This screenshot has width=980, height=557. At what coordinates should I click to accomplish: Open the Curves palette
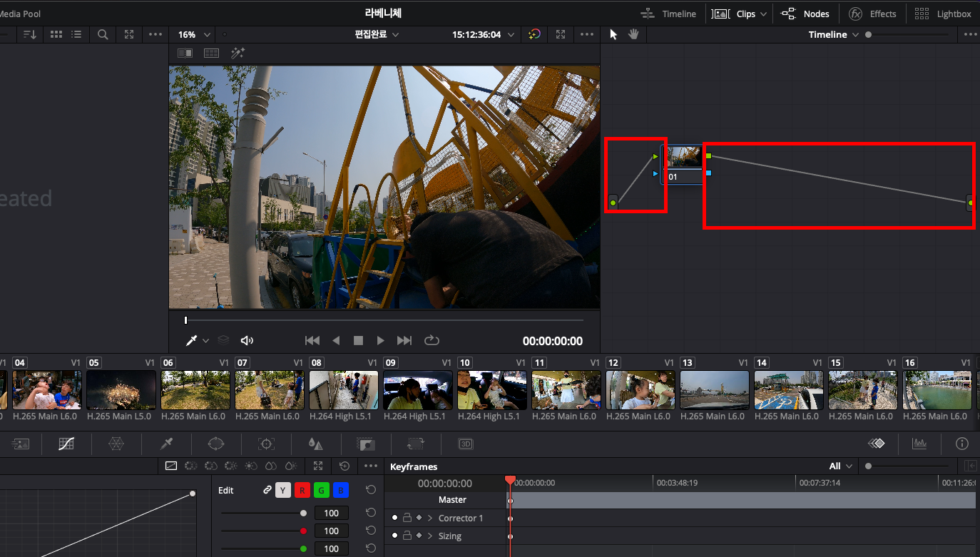pyautogui.click(x=66, y=444)
